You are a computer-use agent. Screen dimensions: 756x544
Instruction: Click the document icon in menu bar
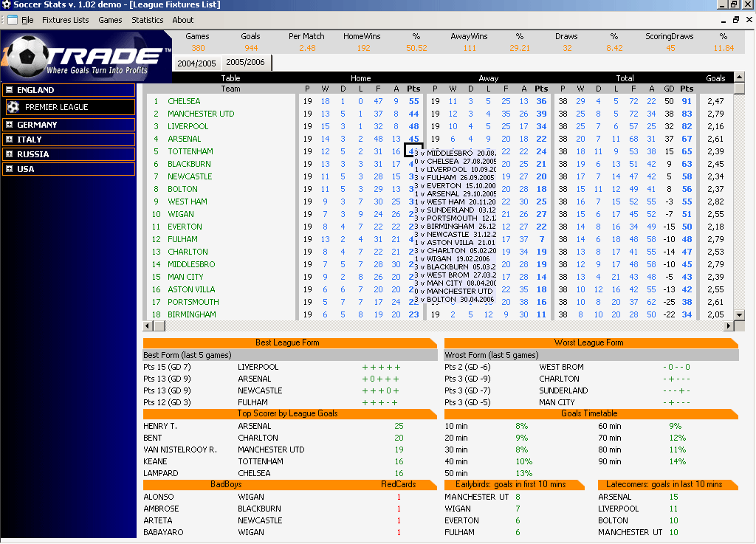(x=13, y=20)
